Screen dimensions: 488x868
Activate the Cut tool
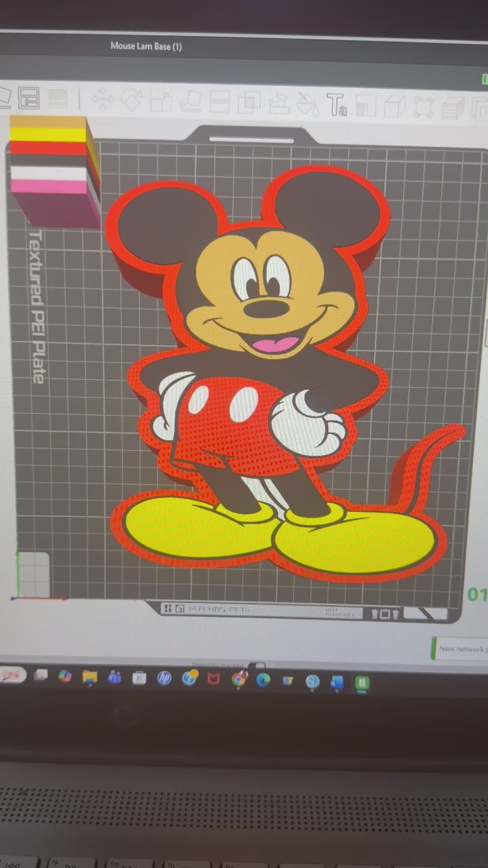click(x=220, y=102)
